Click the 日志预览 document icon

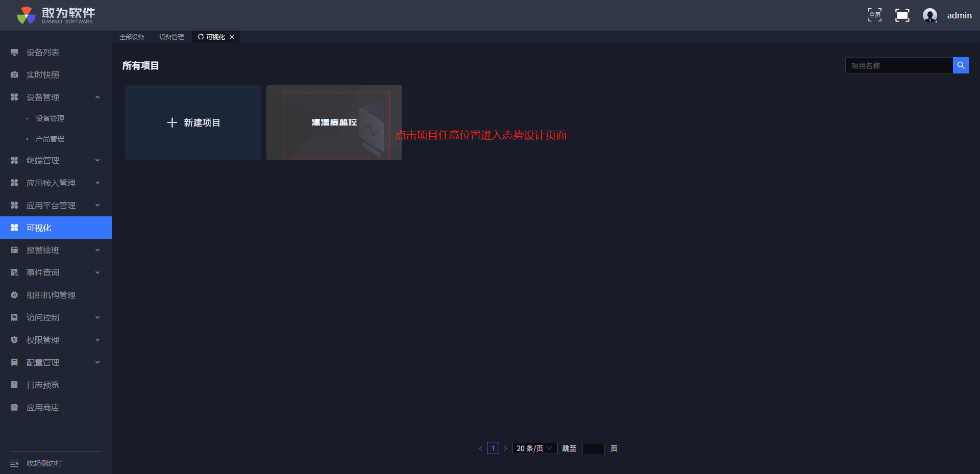[14, 385]
